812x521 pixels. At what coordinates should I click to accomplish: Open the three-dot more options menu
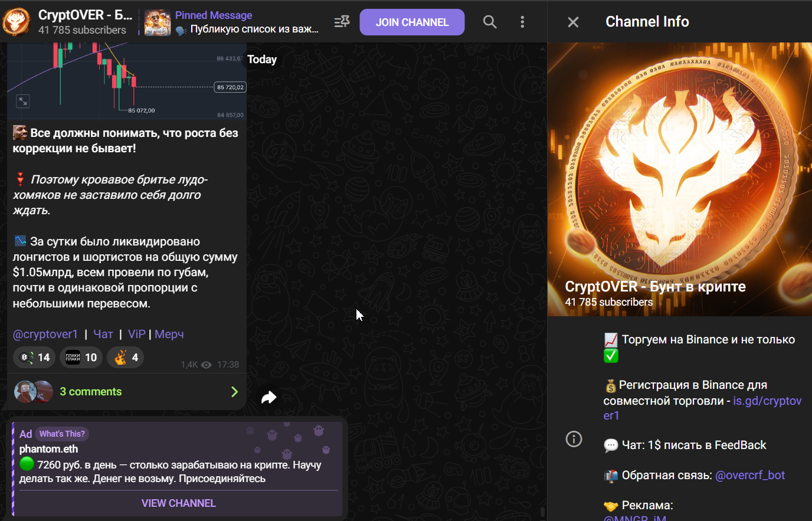click(522, 22)
